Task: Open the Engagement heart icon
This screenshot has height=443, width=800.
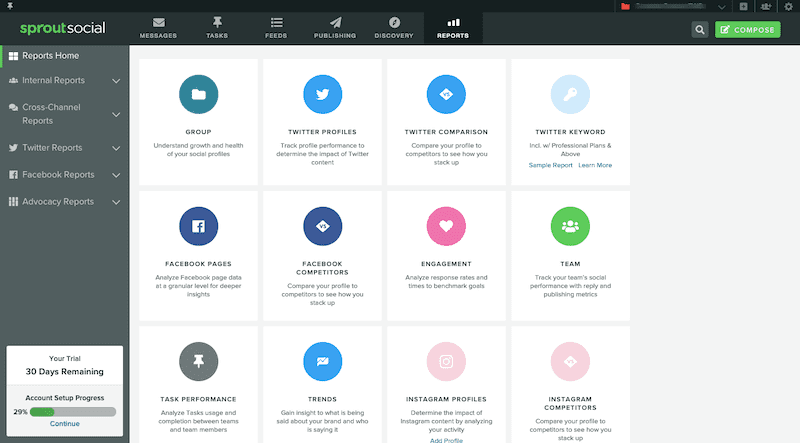Action: point(446,226)
